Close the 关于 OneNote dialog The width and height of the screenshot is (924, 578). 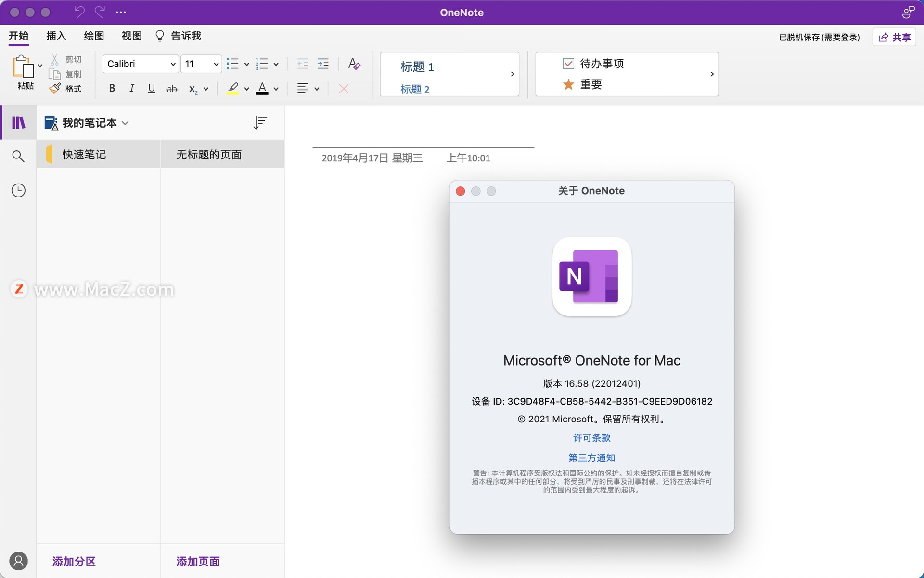[x=461, y=191]
